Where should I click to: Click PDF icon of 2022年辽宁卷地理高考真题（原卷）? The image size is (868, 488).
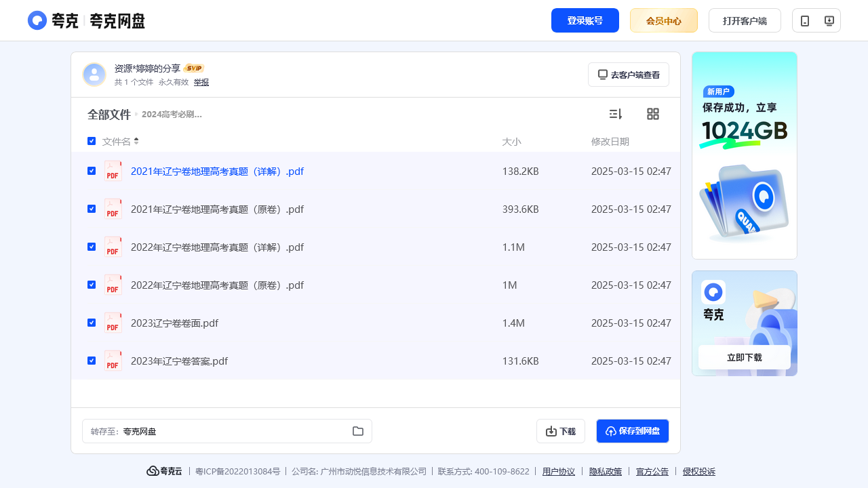[113, 285]
